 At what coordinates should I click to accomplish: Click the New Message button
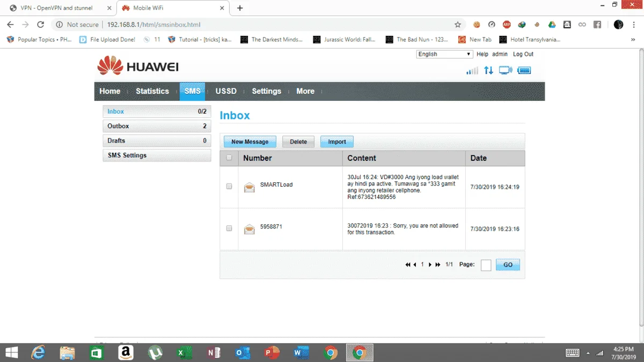[250, 142]
